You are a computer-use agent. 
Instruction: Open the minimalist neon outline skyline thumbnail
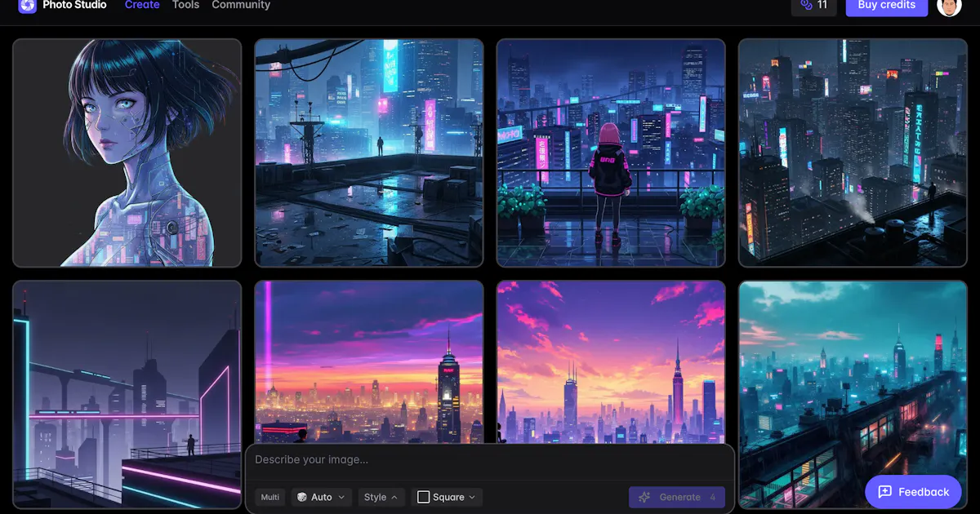point(127,395)
